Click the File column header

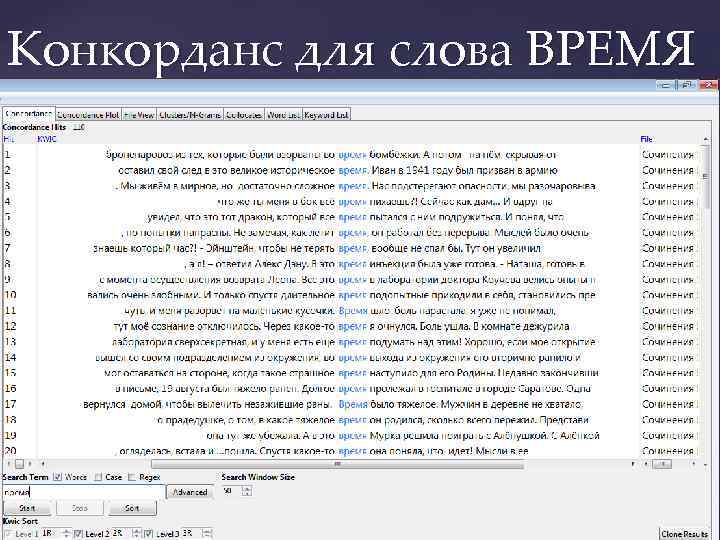[x=647, y=139]
